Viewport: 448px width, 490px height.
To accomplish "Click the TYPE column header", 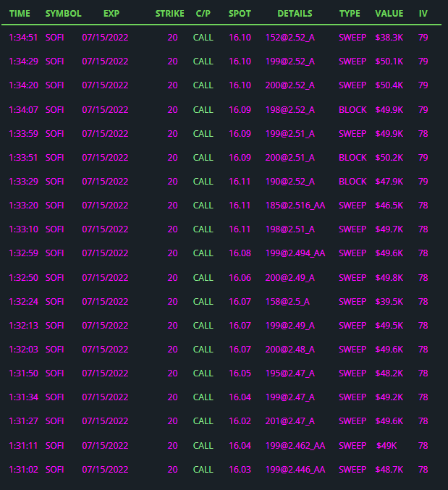I will pos(350,14).
